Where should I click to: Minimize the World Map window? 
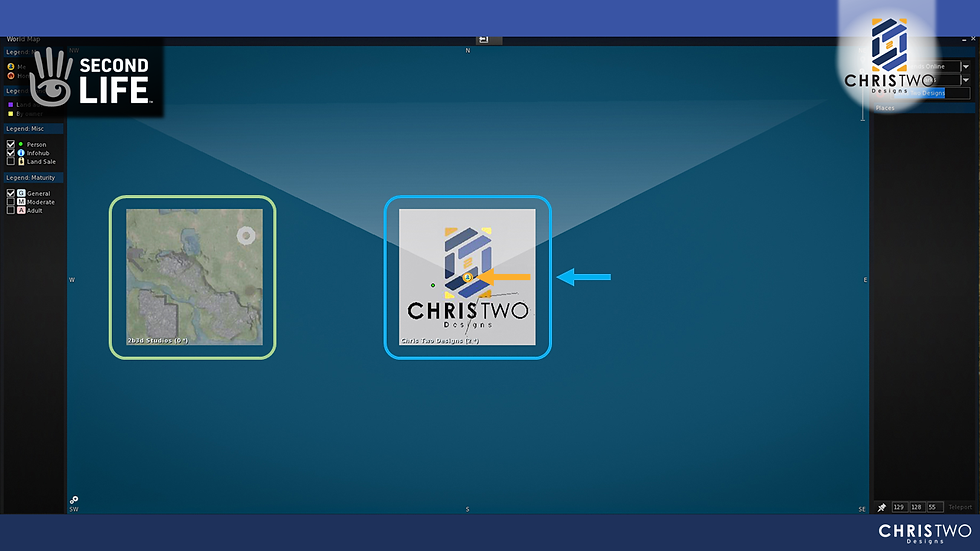pyautogui.click(x=964, y=39)
